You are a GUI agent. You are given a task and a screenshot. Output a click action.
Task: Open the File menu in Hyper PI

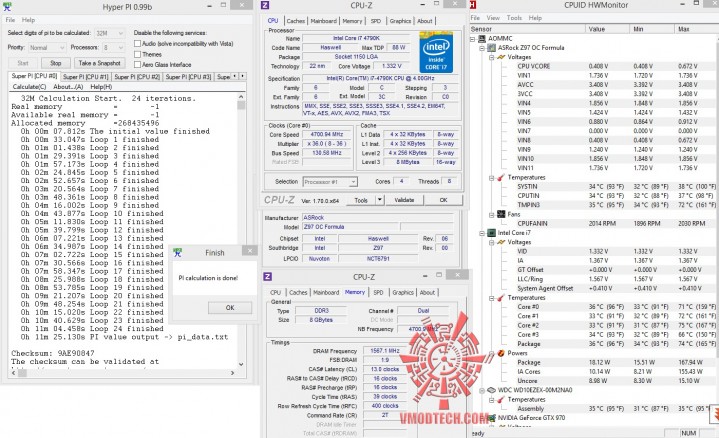10,20
